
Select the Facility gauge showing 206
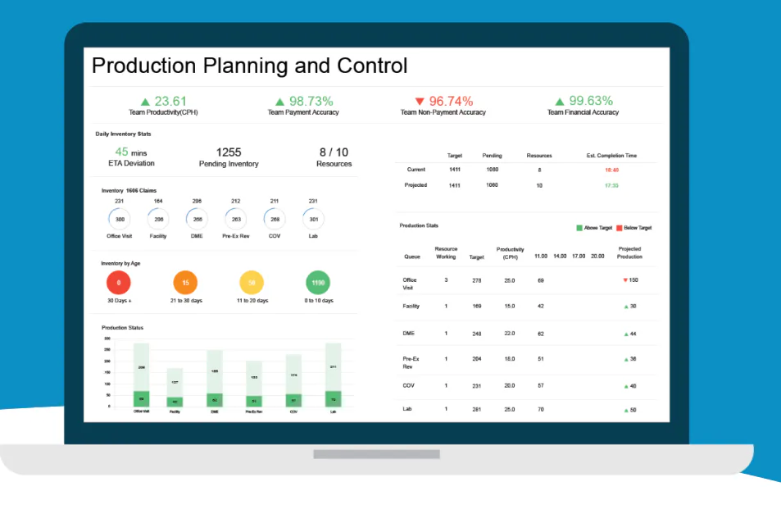pyautogui.click(x=158, y=219)
